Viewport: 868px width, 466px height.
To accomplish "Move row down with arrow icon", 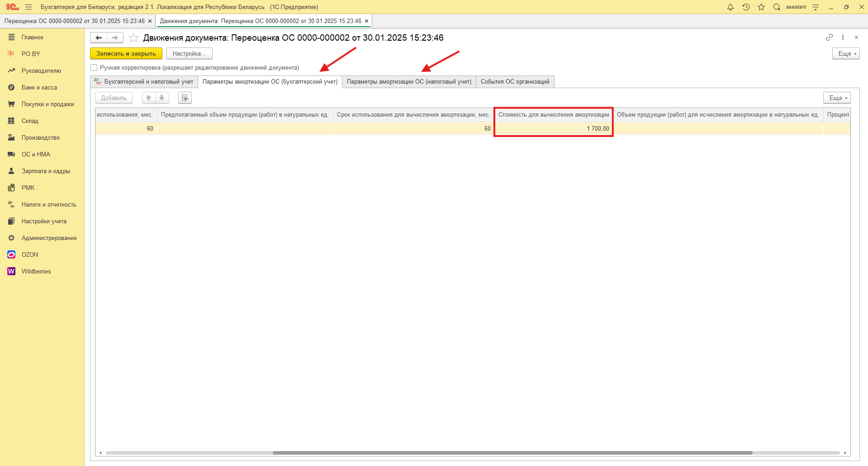I will pos(162,98).
